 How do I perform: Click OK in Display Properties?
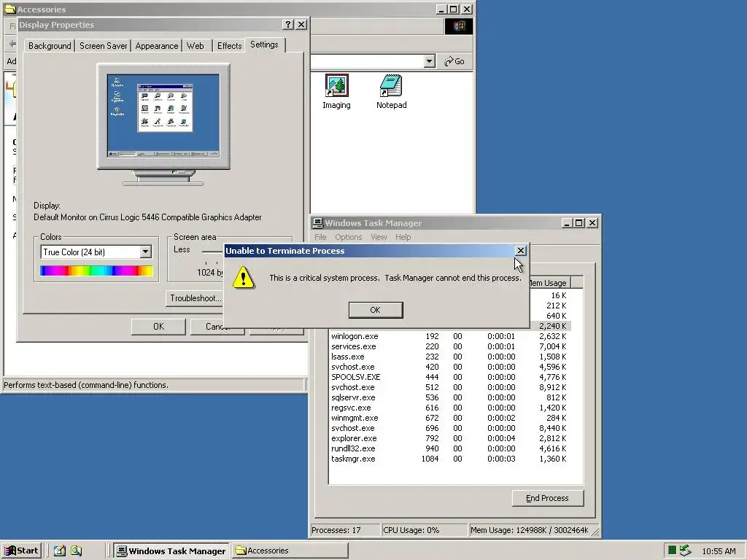tap(158, 327)
